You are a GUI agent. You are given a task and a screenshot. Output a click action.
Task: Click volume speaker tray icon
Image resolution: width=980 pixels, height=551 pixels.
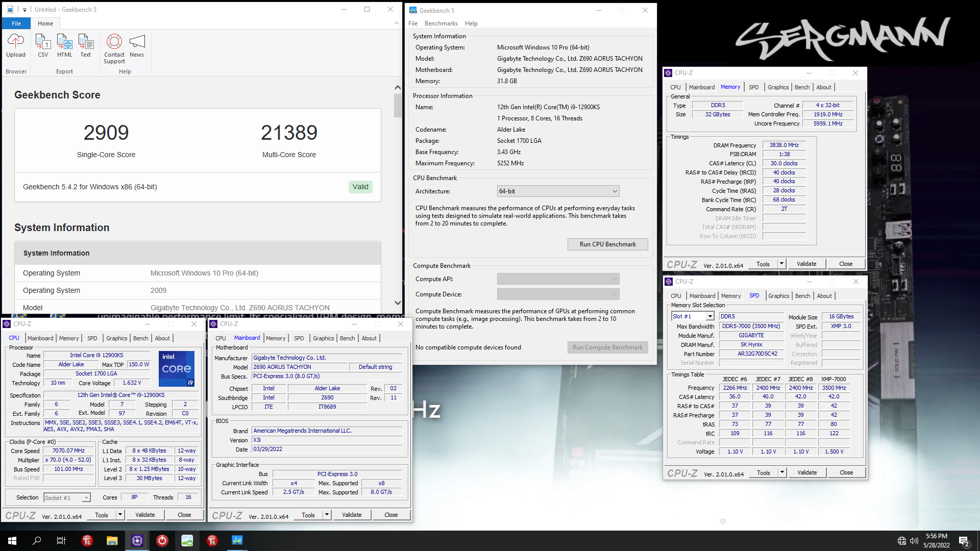pos(914,541)
